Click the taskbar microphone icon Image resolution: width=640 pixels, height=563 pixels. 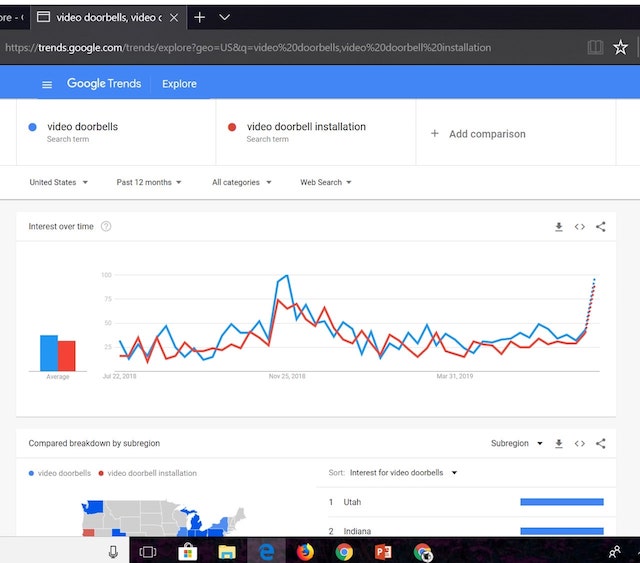click(113, 552)
